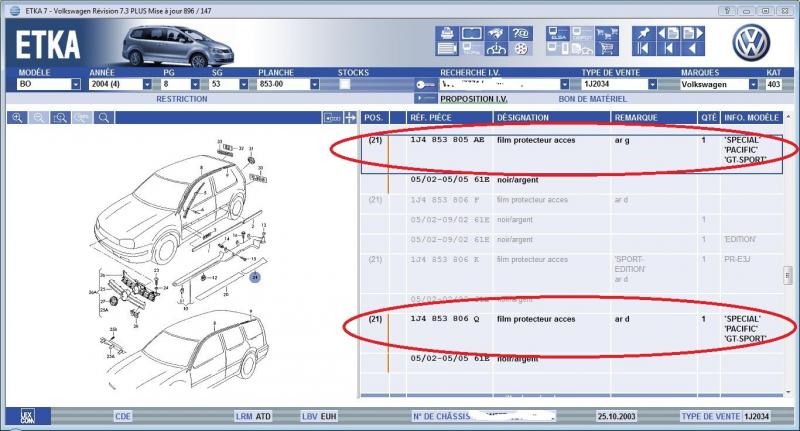Click 'ar d' remark in 806 Q row
The width and height of the screenshot is (800, 431).
coord(622,319)
